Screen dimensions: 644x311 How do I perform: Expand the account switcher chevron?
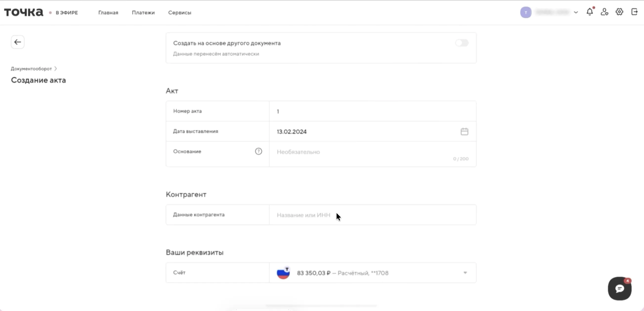tap(576, 12)
